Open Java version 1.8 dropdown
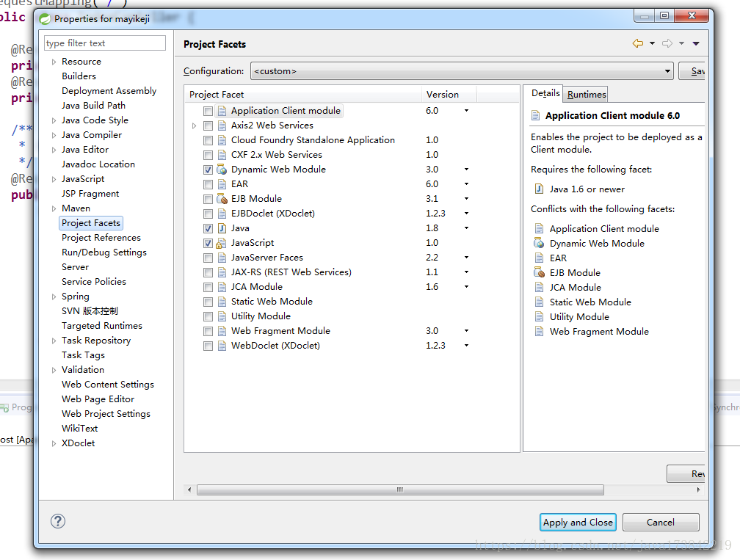 click(x=466, y=228)
